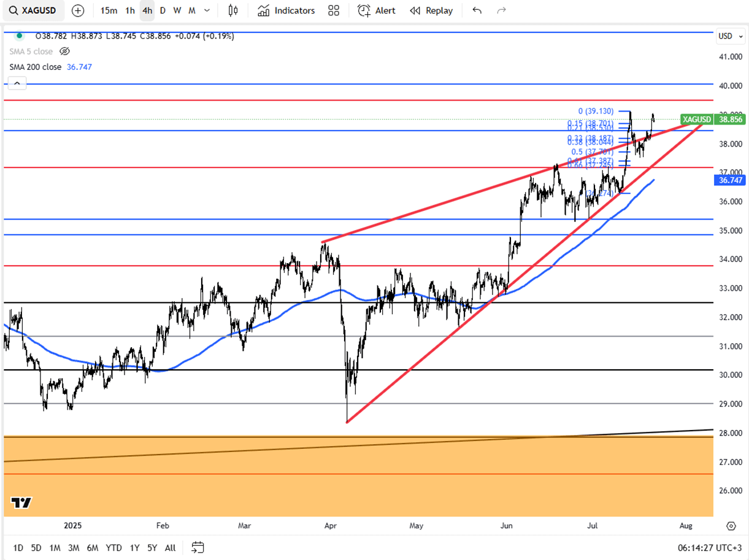This screenshot has height=560, width=749.
Task: Click the compare or add symbol plus icon
Action: (x=78, y=10)
